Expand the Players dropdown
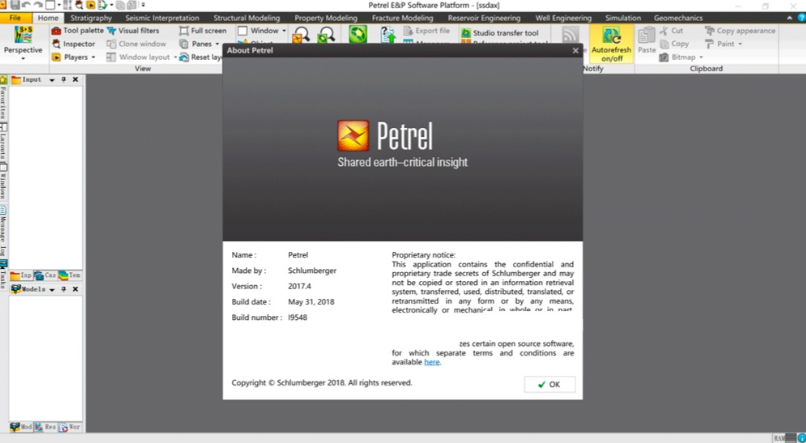The image size is (806, 443). 93,57
